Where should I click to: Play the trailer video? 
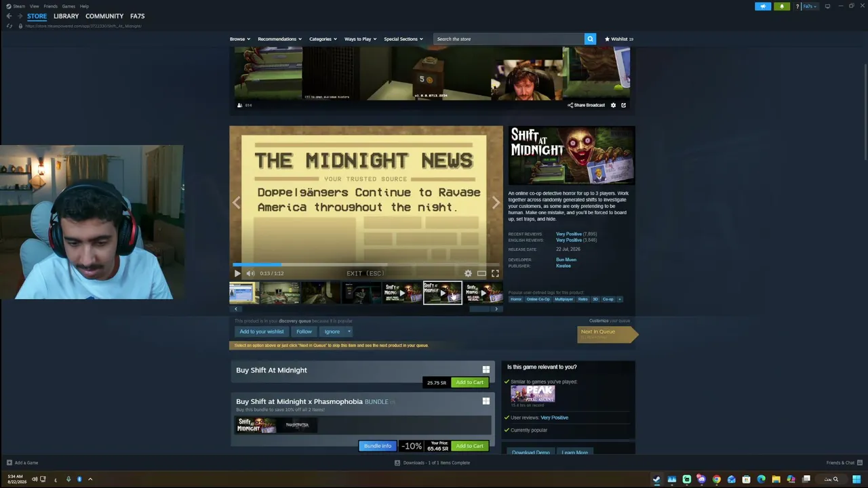point(237,273)
